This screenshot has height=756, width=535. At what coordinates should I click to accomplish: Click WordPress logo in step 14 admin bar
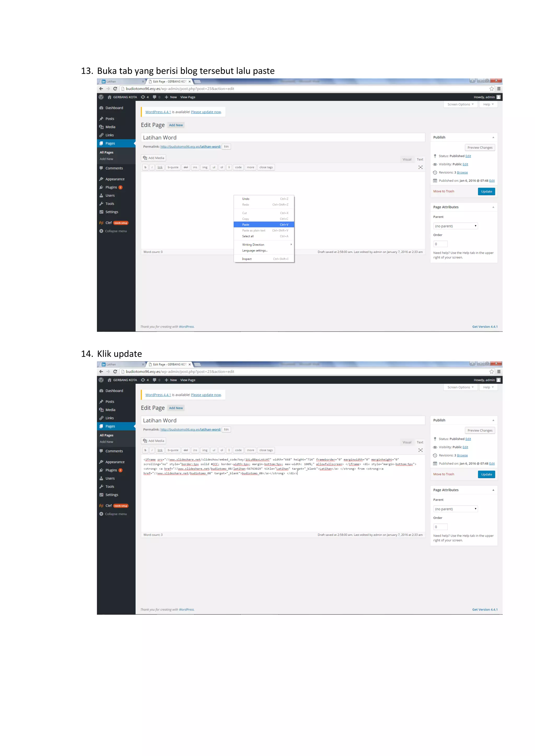(x=101, y=380)
